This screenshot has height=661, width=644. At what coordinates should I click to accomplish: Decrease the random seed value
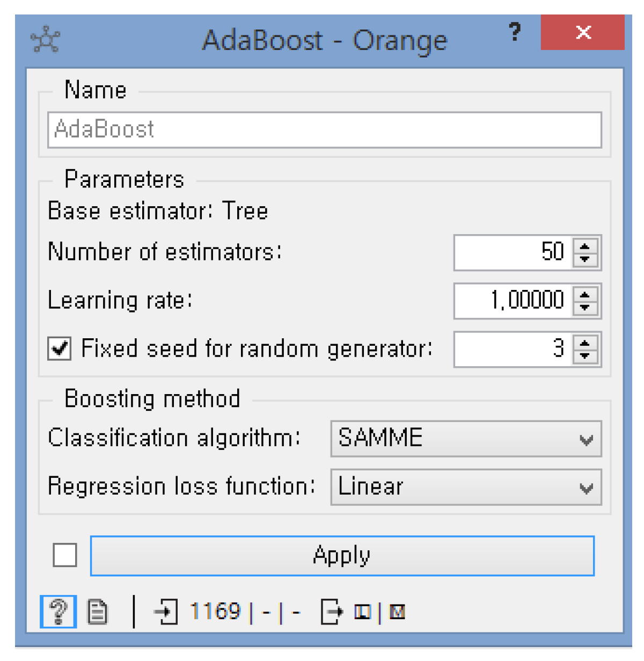click(585, 356)
